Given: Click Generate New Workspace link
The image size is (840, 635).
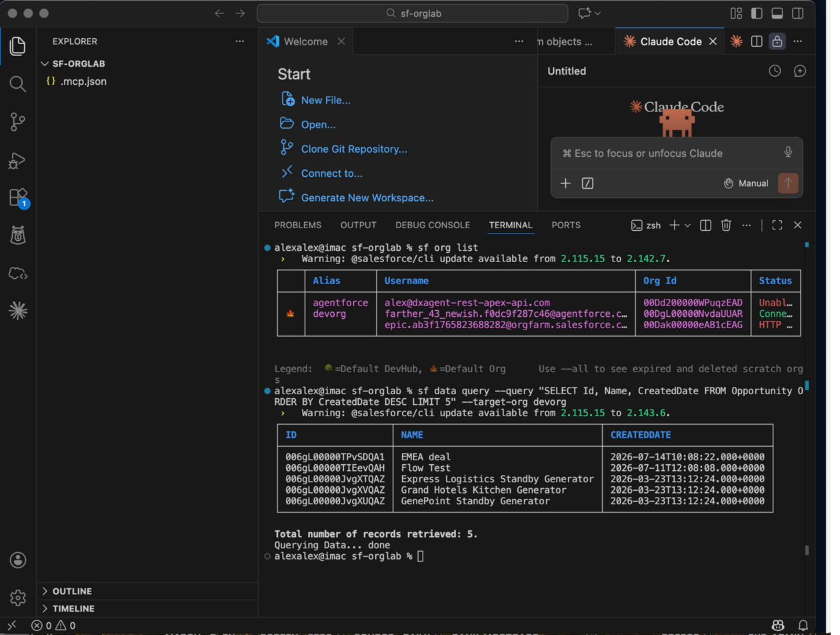Looking at the screenshot, I should 367,198.
